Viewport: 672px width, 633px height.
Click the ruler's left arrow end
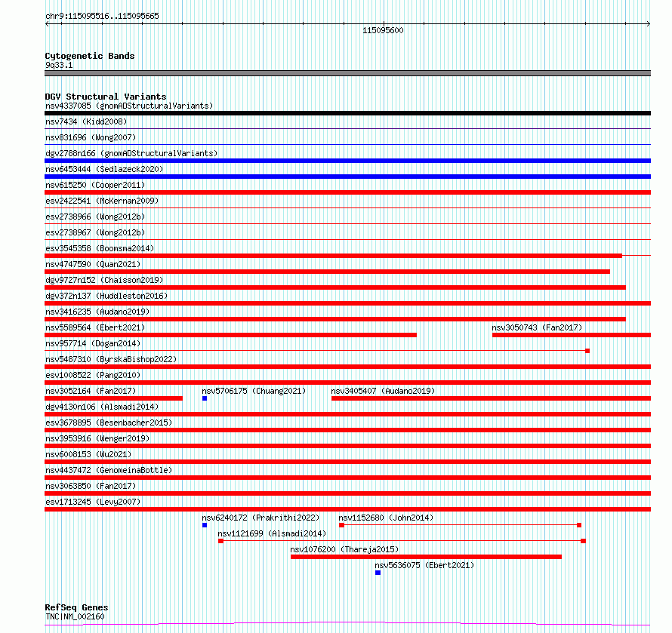click(47, 24)
